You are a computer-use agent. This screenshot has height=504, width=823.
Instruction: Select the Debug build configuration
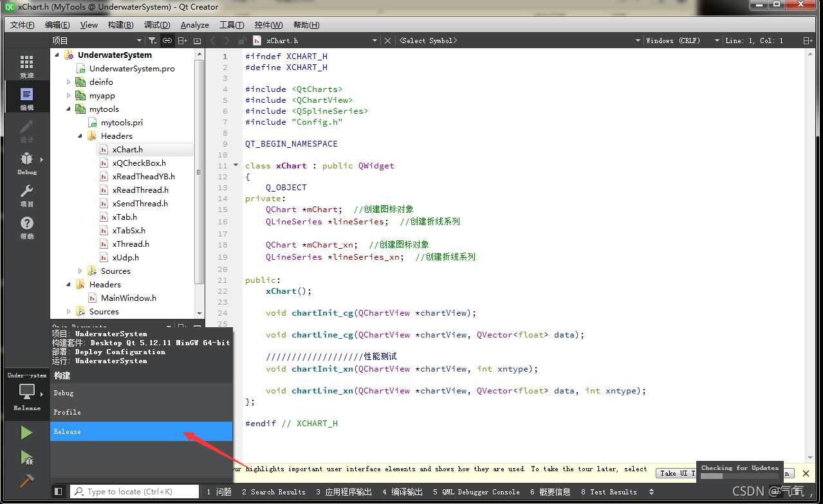click(x=142, y=393)
